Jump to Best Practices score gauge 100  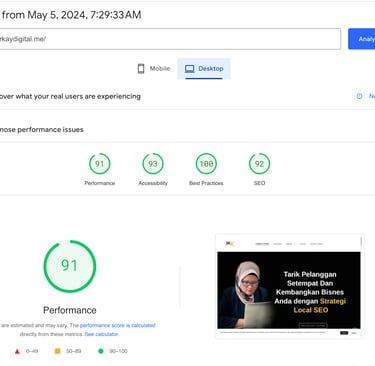pyautogui.click(x=206, y=164)
